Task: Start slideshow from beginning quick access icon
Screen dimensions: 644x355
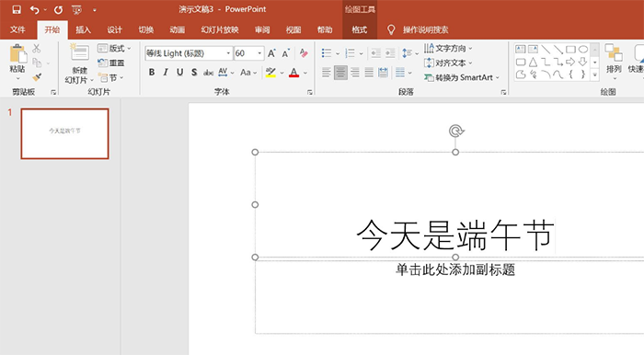Action: pyautogui.click(x=76, y=9)
